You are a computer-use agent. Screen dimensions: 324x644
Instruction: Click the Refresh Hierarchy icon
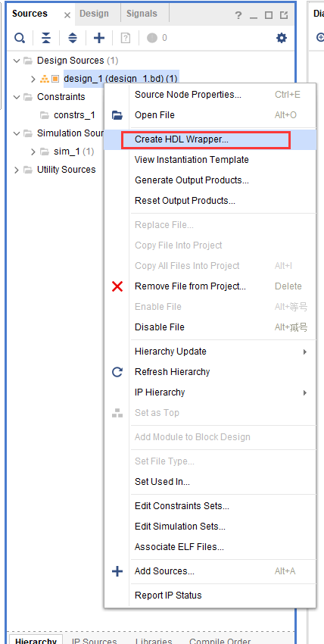tap(117, 372)
